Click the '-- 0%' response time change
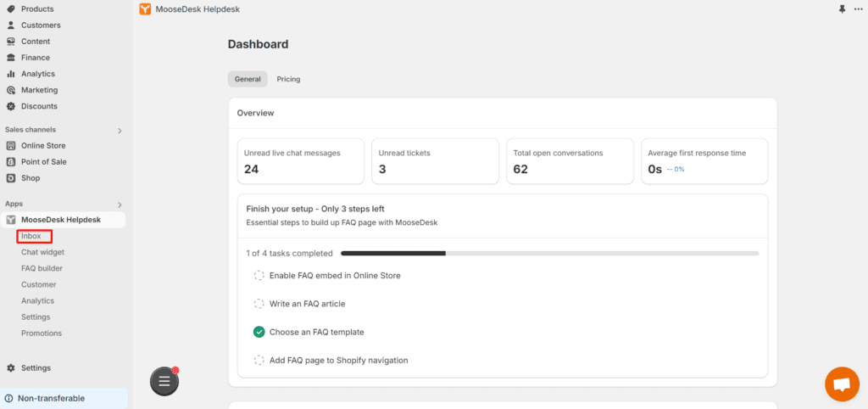The width and height of the screenshot is (868, 409). pos(676,169)
